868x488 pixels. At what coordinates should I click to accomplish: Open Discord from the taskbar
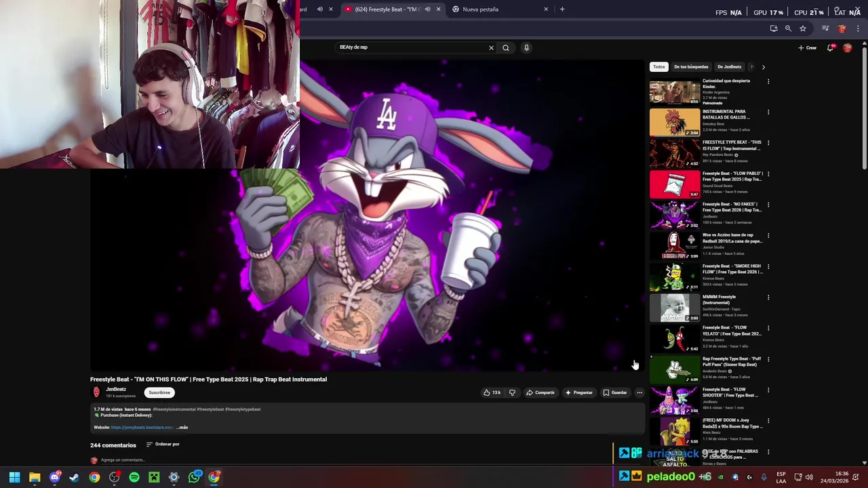pos(55,477)
